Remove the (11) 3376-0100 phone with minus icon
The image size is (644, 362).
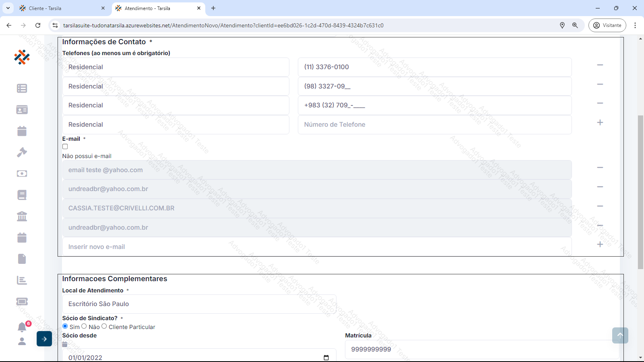[x=600, y=65]
